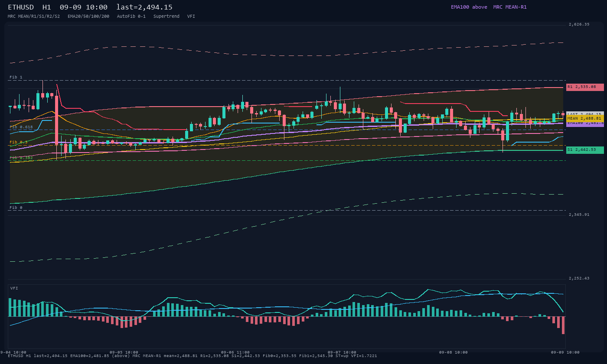Viewport: 607px width, 364px height.
Task: Click the yellow MEAN 2,488.81 price tag
Action: point(585,118)
